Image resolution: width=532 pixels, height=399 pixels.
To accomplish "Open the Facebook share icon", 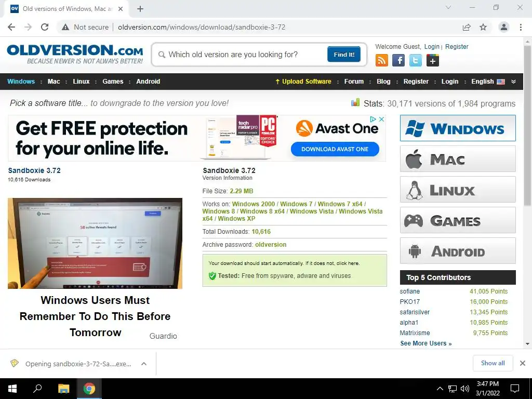I will tap(398, 60).
